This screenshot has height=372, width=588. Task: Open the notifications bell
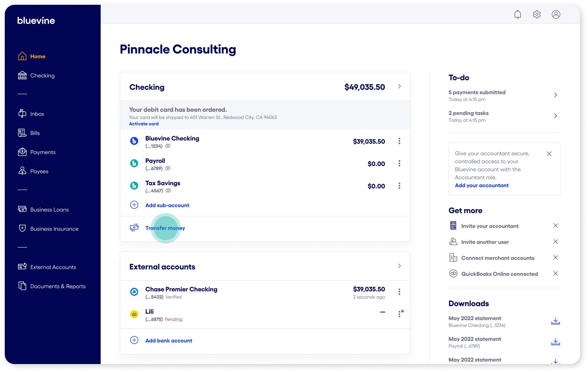tap(517, 14)
